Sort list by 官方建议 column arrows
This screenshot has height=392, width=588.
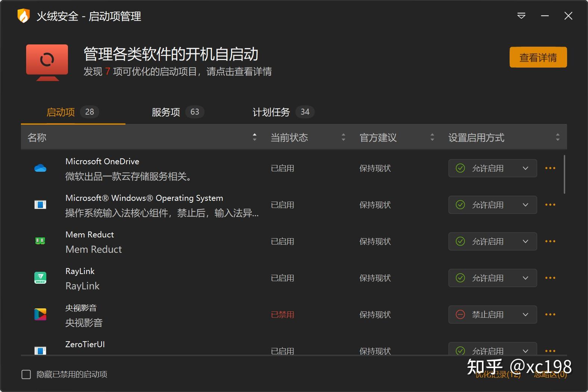point(432,137)
